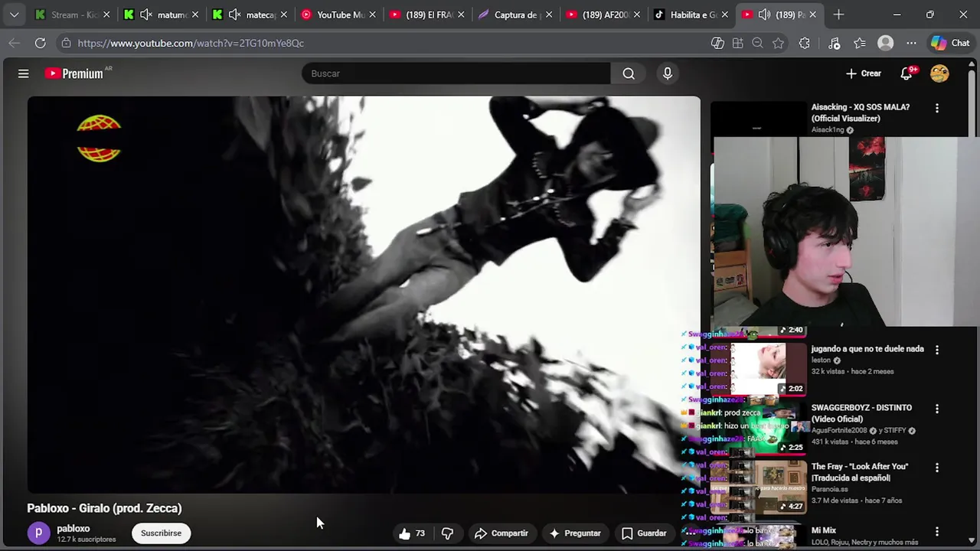The width and height of the screenshot is (980, 551).
Task: Reload the page in the browser
Action: click(40, 43)
